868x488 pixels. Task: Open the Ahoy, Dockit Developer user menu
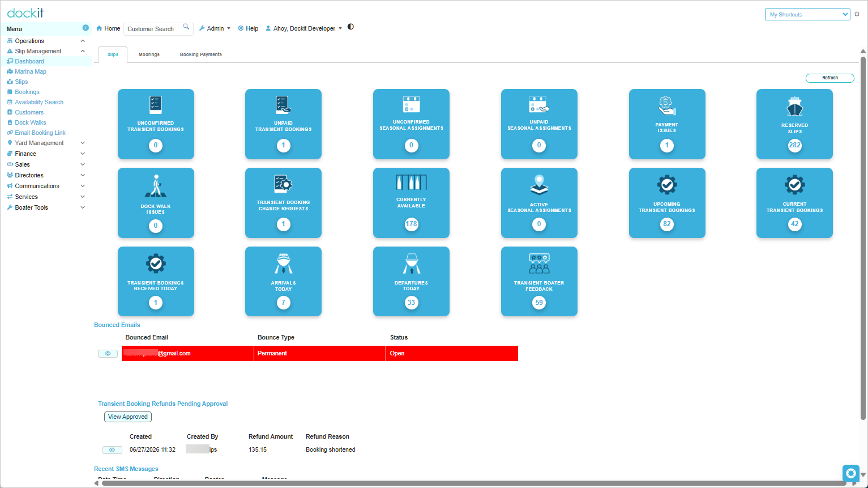[304, 28]
